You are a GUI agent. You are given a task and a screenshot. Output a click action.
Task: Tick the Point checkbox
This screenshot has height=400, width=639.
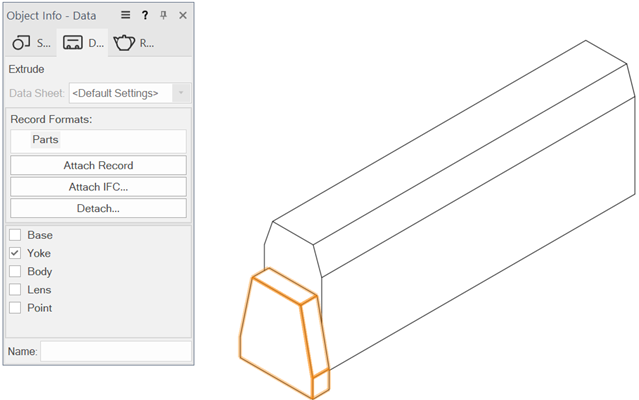click(x=15, y=308)
